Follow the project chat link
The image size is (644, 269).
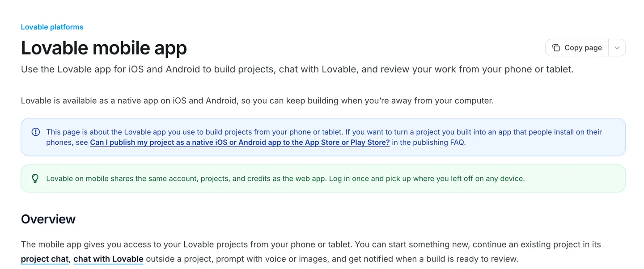click(45, 259)
